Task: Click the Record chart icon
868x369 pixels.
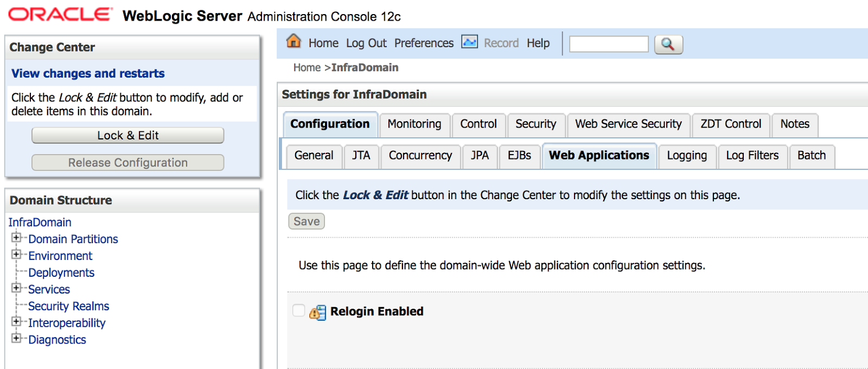Action: click(469, 42)
